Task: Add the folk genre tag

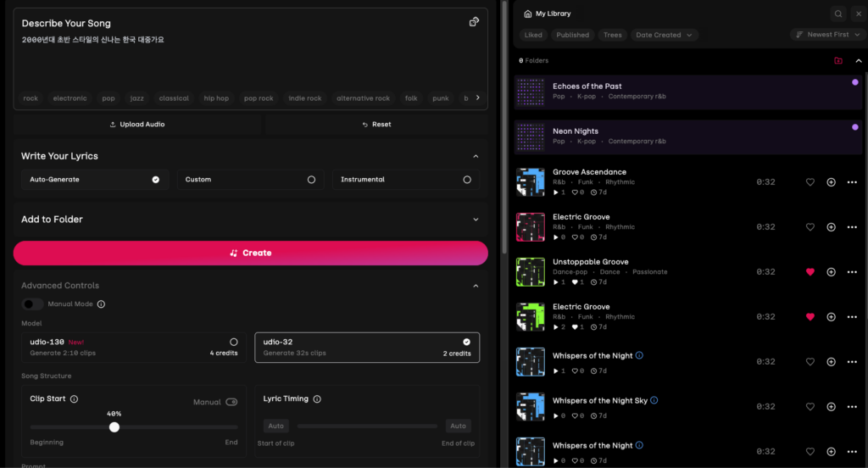Action: click(x=411, y=98)
